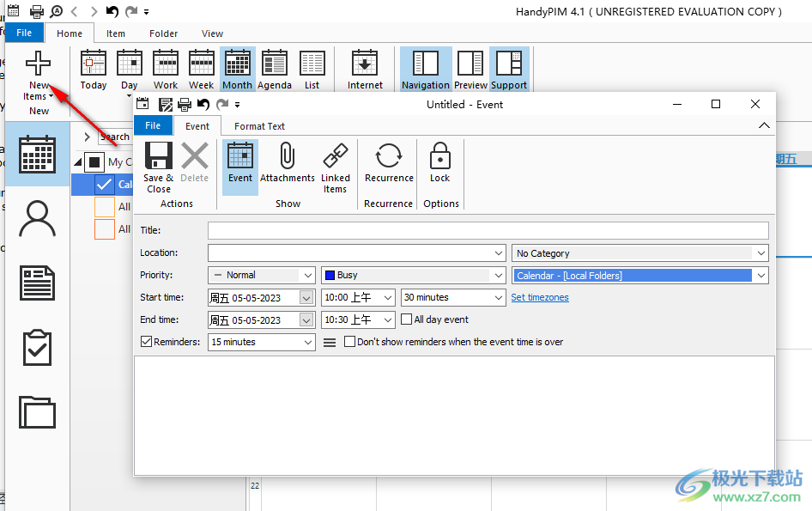Open Tasks module in sidebar
812x511 pixels.
[x=37, y=347]
